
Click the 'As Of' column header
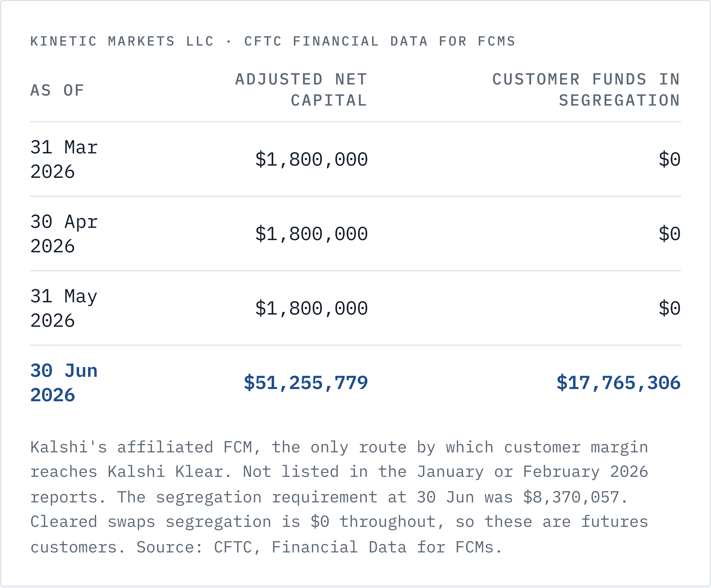(x=57, y=90)
